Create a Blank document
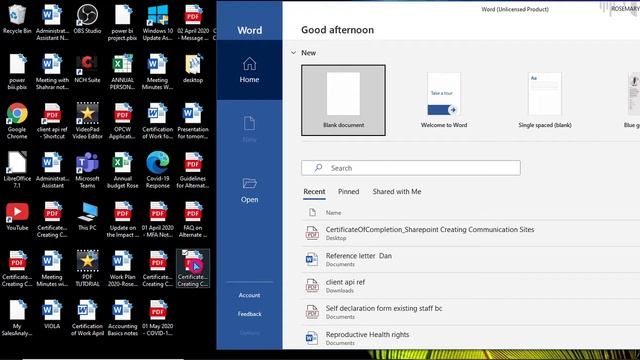The height and width of the screenshot is (360, 640). (343, 100)
